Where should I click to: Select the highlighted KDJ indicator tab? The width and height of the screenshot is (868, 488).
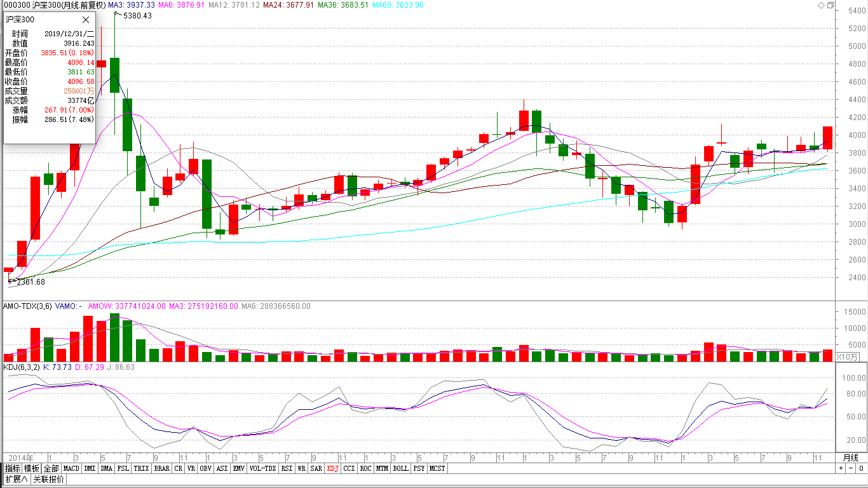pyautogui.click(x=333, y=468)
